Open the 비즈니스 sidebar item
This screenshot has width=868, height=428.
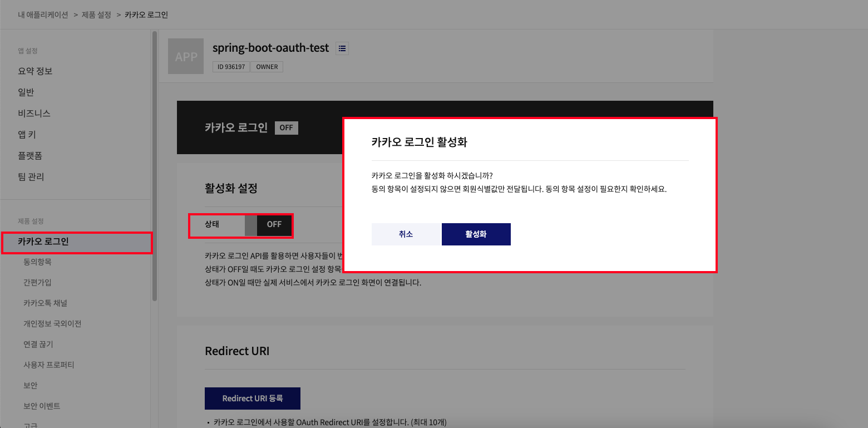point(34,114)
